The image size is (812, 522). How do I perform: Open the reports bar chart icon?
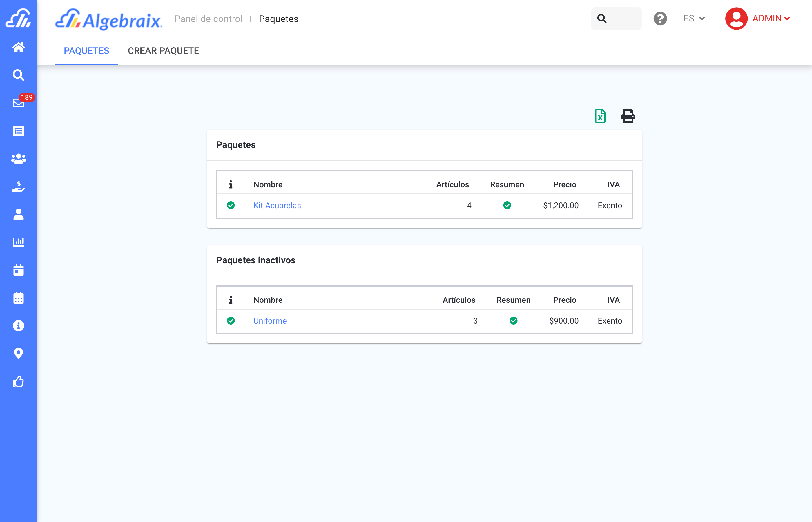19,242
